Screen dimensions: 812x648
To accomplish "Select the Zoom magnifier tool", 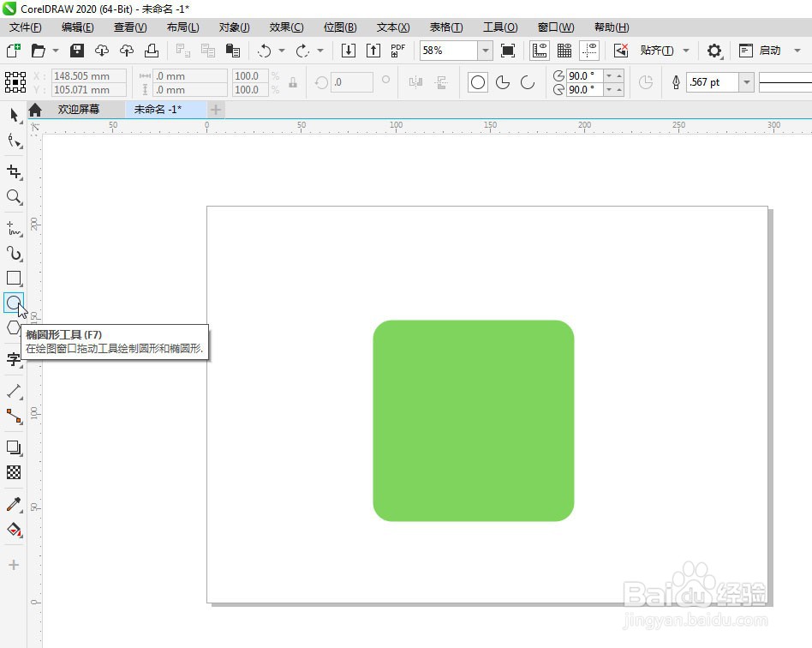I will click(15, 197).
